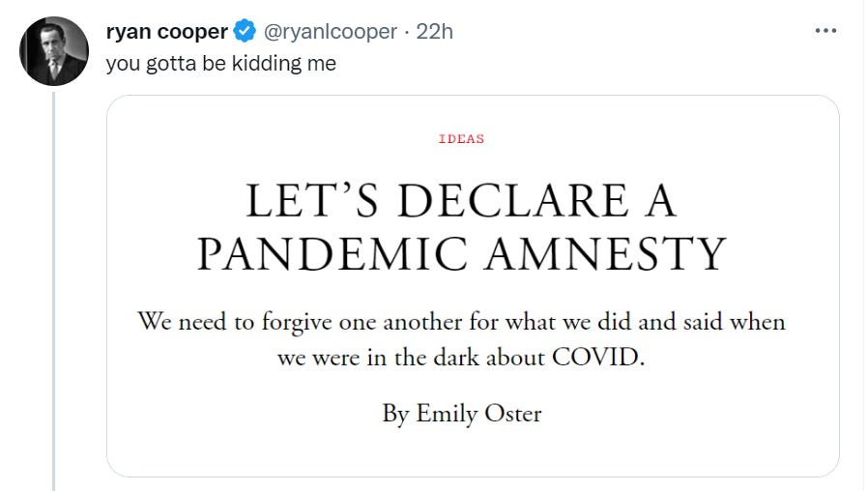Click the word 'COVID' in the subtitle
The image size is (868, 491).
tap(596, 357)
